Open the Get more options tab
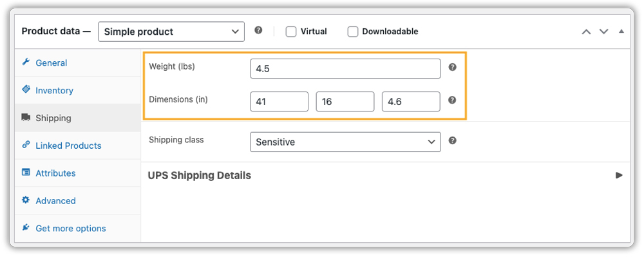 click(78, 228)
